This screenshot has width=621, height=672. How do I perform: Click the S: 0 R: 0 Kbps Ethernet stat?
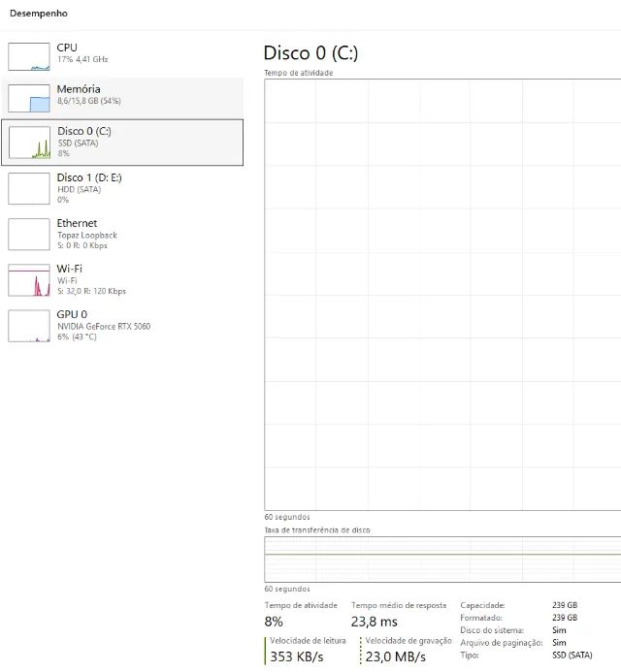(82, 245)
